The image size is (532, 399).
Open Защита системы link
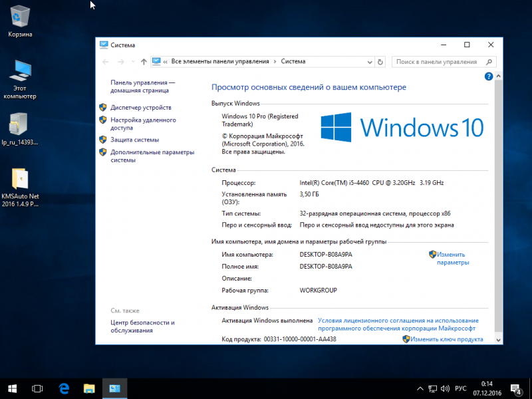click(135, 140)
